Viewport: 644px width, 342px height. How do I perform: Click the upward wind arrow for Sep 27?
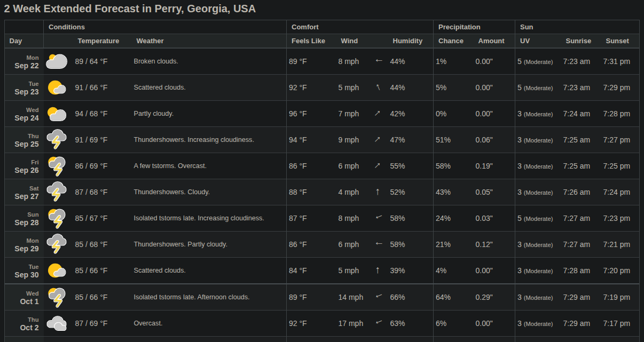[x=378, y=192]
